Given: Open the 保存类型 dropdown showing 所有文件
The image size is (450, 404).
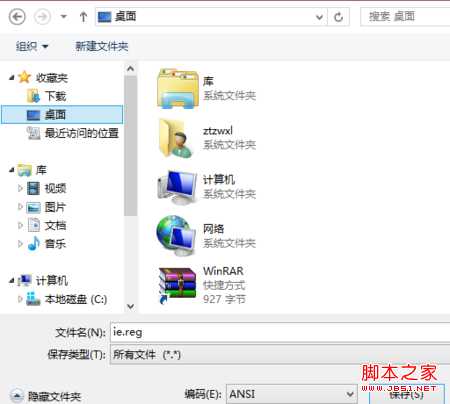Looking at the screenshot, I should pyautogui.click(x=280, y=354).
